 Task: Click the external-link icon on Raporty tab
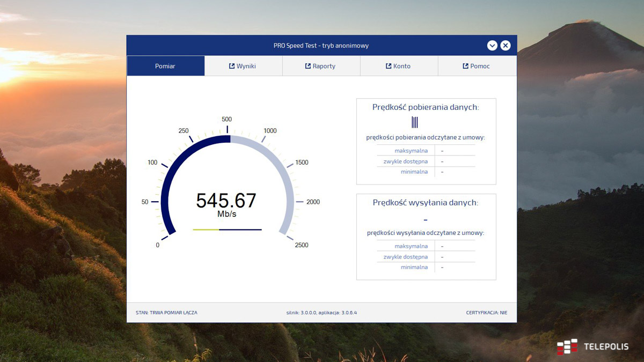pos(308,66)
